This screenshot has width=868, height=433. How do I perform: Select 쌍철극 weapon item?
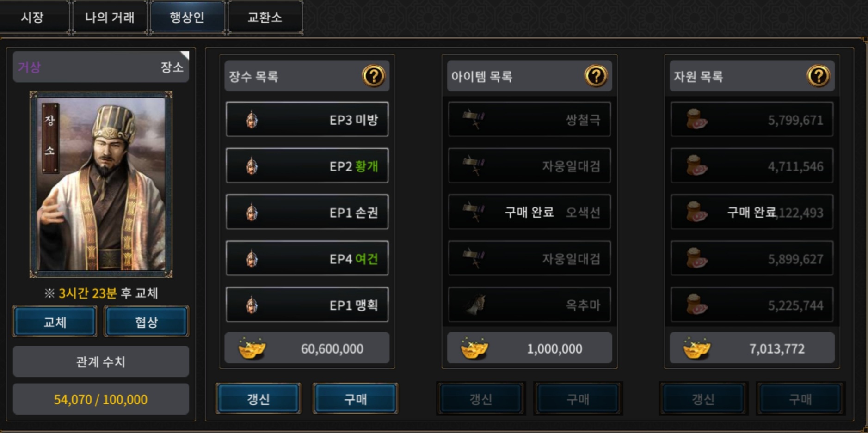(529, 119)
